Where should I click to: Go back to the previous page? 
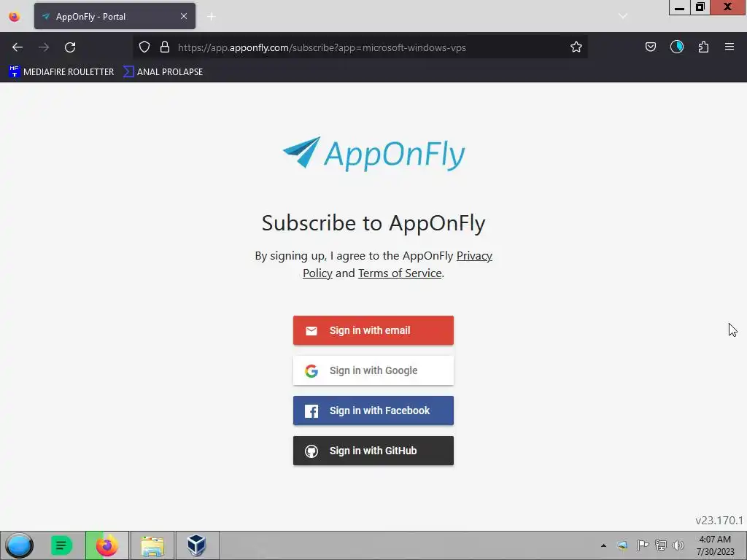(x=18, y=47)
